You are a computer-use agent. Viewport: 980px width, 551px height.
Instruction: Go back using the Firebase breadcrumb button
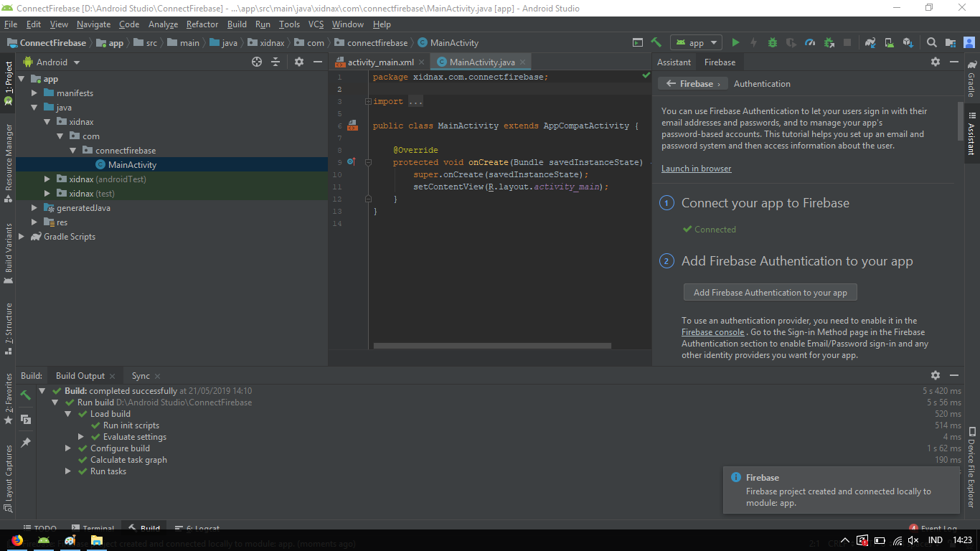pyautogui.click(x=693, y=84)
